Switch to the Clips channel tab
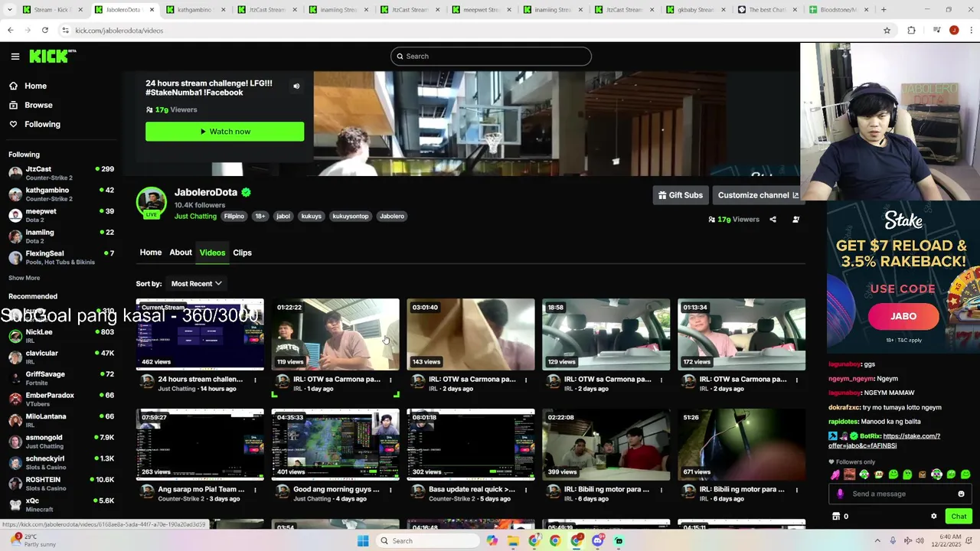Screen dimensions: 980x551 click(x=242, y=253)
